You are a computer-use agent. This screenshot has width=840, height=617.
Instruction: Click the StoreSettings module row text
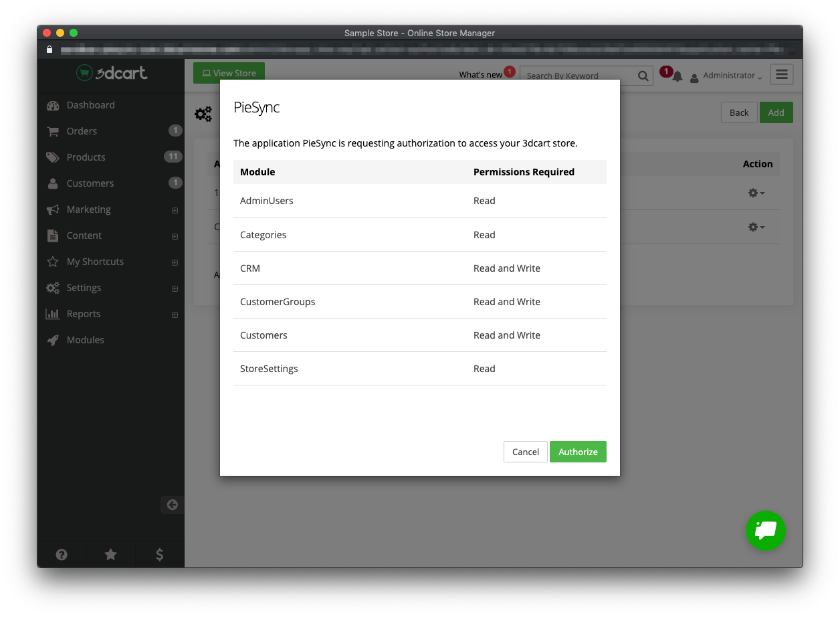click(269, 369)
